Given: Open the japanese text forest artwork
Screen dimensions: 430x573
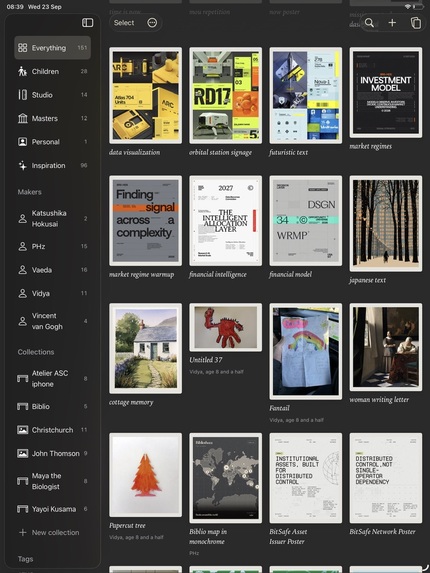Looking at the screenshot, I should pyautogui.click(x=386, y=224).
